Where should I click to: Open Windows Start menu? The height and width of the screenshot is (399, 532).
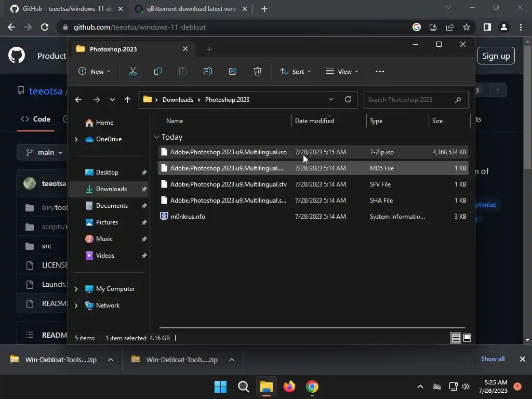click(x=220, y=387)
